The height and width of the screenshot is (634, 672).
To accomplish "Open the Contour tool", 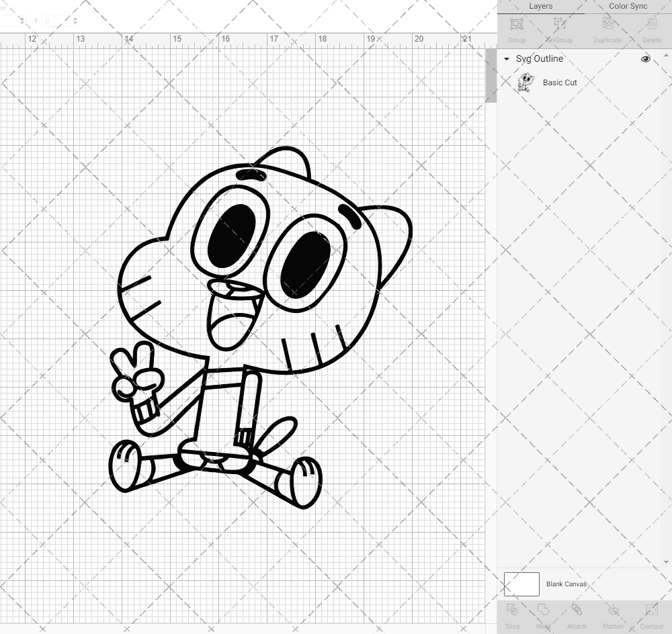I will point(650,615).
